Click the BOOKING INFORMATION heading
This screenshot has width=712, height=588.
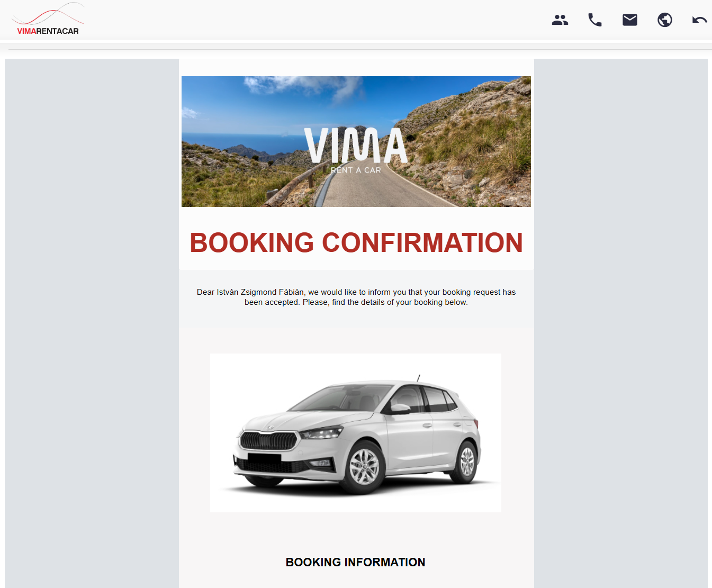pyautogui.click(x=356, y=562)
